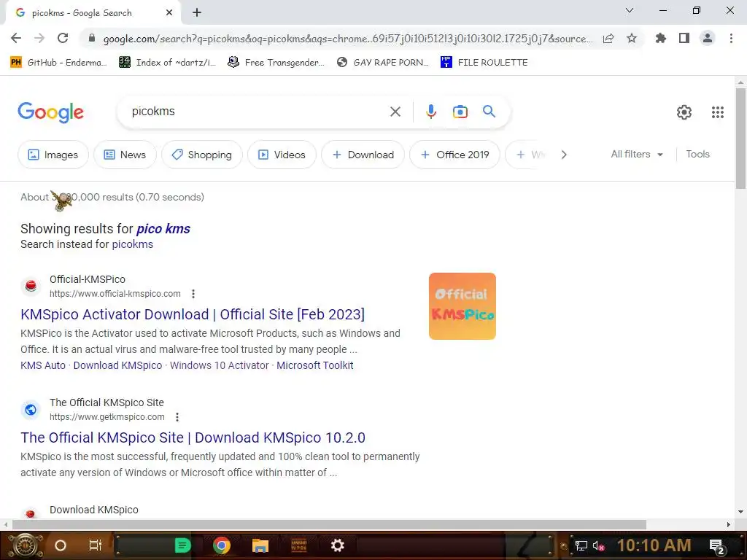The height and width of the screenshot is (560, 747).
Task: Go back to the previous page
Action: click(x=16, y=38)
